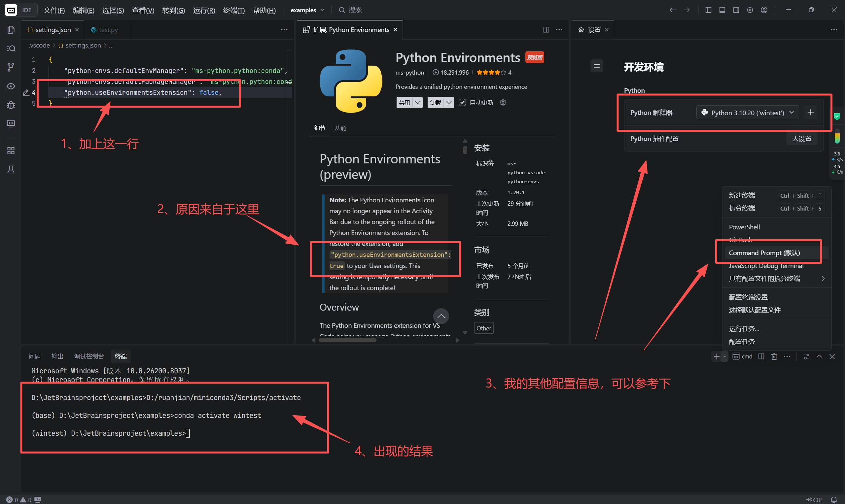Toggle the panel visibility icon in title bar
Viewport: 845px width, 504px height.
[722, 10]
